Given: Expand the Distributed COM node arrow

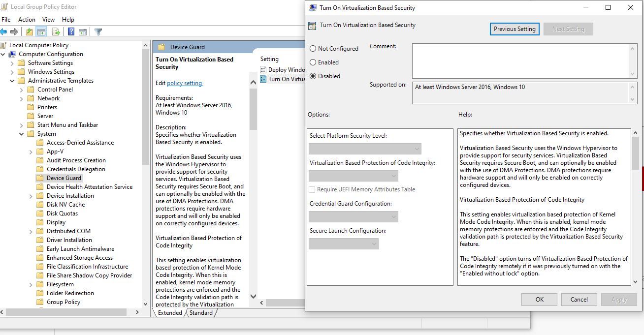Looking at the screenshot, I should 31,231.
